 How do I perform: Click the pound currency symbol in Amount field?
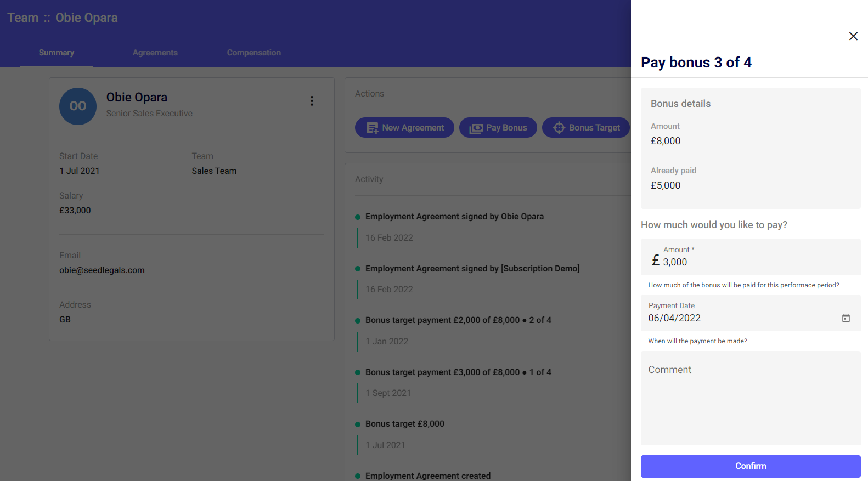coord(655,261)
